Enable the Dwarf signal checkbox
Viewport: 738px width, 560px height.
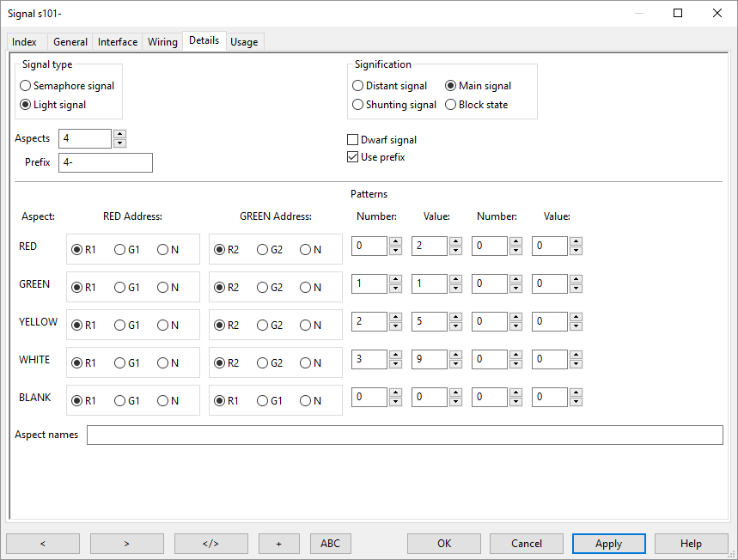pos(352,140)
